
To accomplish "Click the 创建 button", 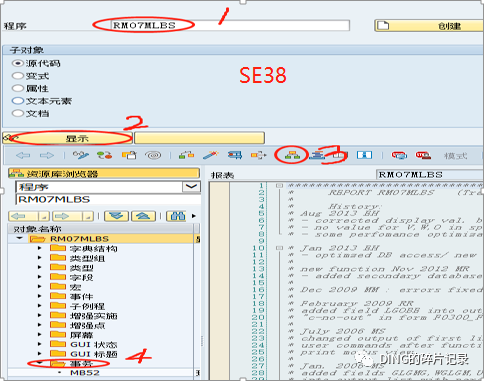I will point(429,26).
